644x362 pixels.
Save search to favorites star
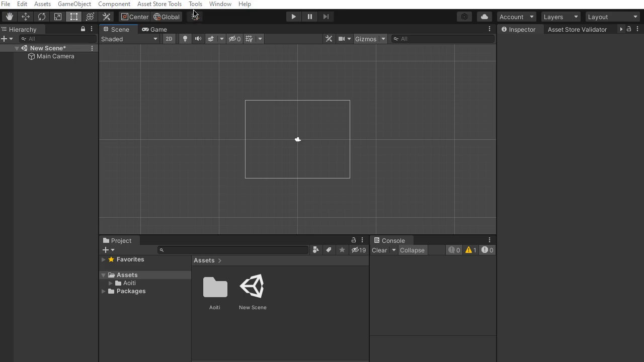342,250
